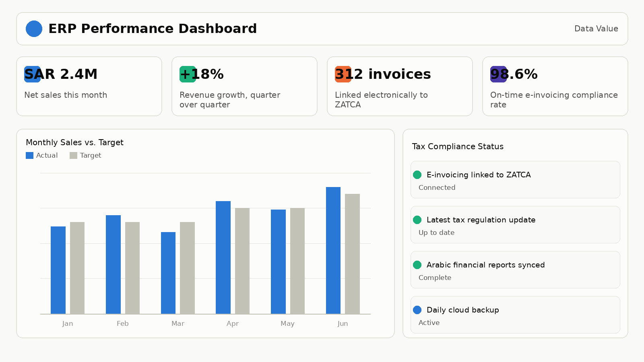Click the Apr target bar
644x362 pixels.
point(242,261)
